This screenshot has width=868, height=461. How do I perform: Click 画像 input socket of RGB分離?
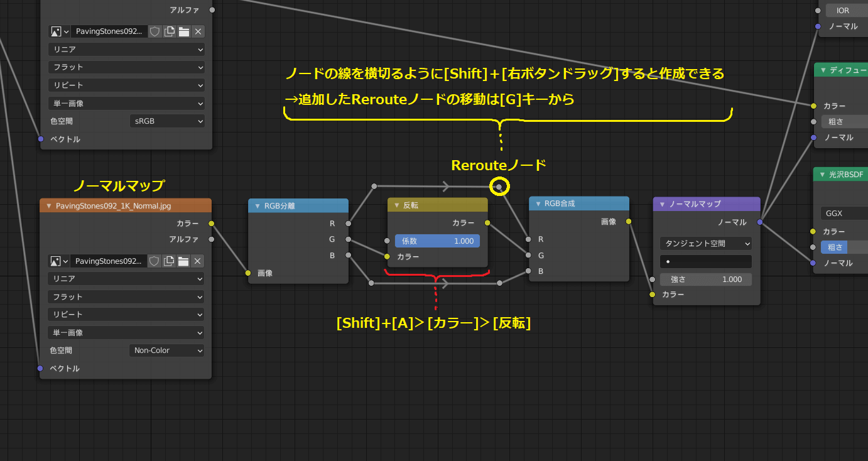pyautogui.click(x=248, y=273)
